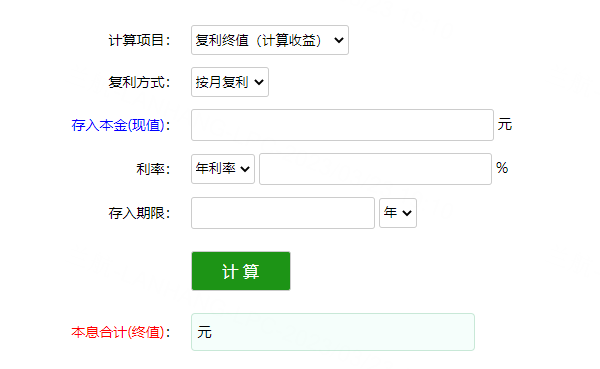Expand the 按月复利 compounding method dropdown
This screenshot has width=600, height=369.
(x=230, y=82)
